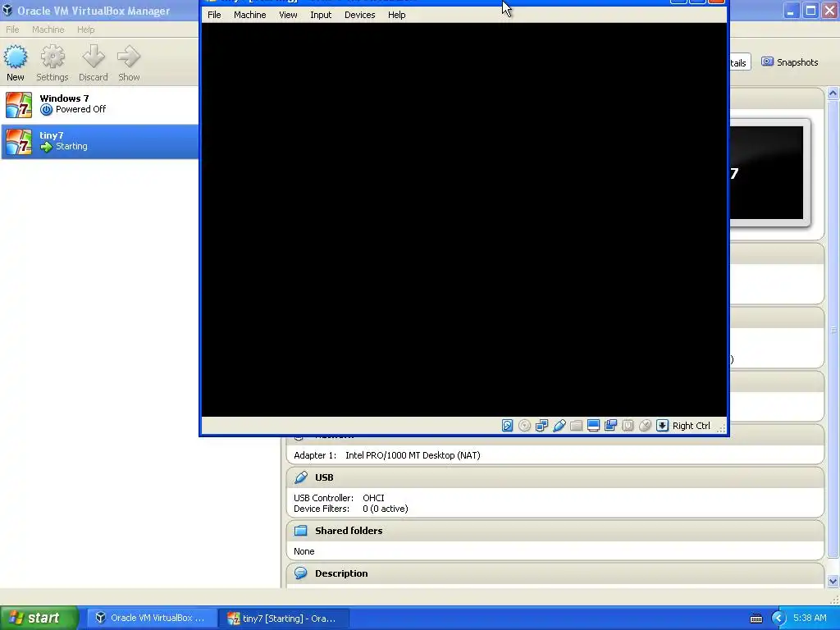Collapse the USB section header
Image resolution: width=840 pixels, height=630 pixels.
[x=555, y=477]
